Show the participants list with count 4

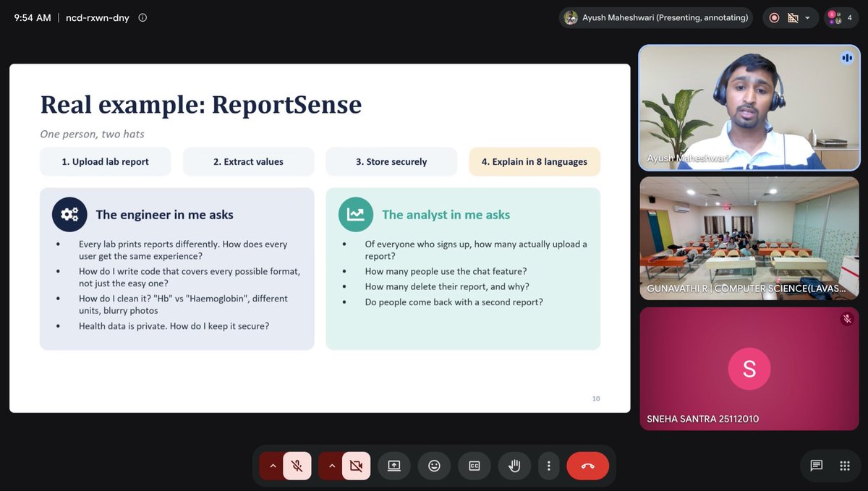[842, 18]
